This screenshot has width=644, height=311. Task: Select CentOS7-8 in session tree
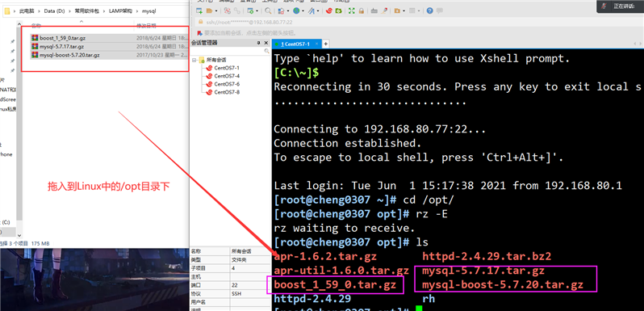[x=227, y=92]
